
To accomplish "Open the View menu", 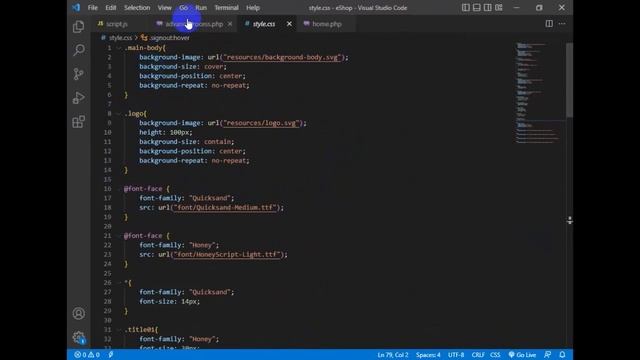I will pos(164,8).
